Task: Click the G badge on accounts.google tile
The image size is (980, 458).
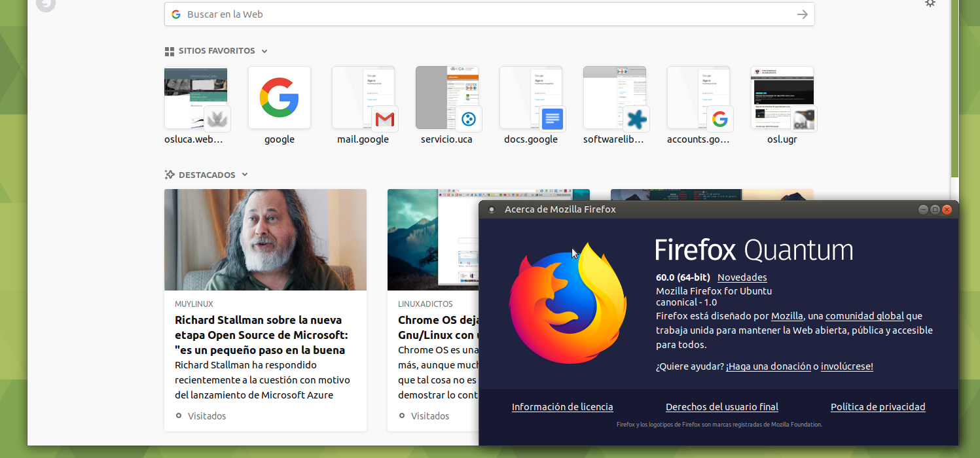Action: (x=720, y=119)
